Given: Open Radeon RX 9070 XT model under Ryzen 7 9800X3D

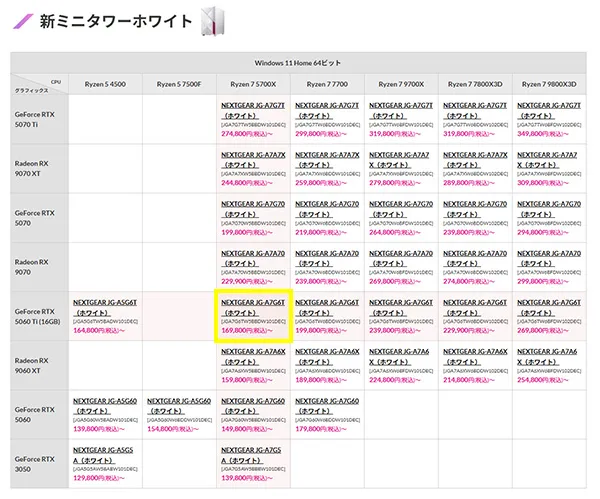Looking at the screenshot, I should coord(548,159).
